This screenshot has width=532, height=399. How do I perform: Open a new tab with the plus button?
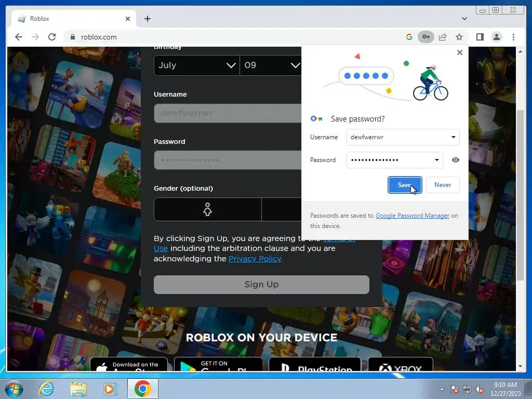(x=147, y=19)
